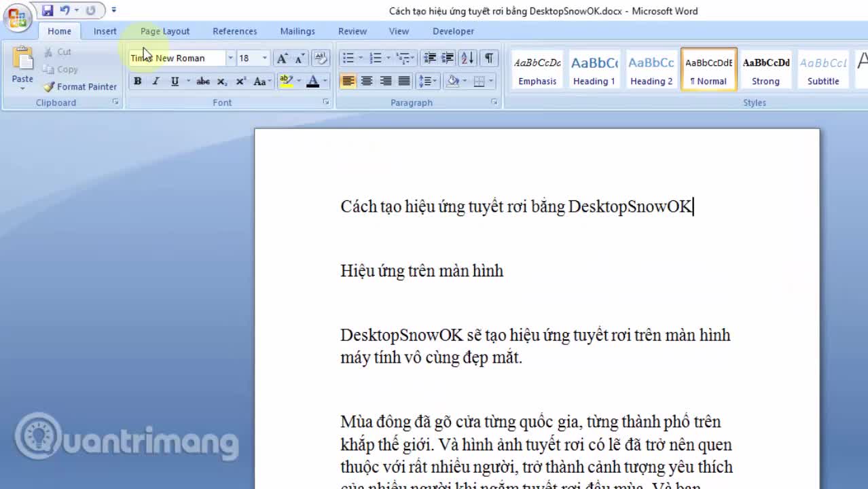
Task: Grow the font size
Action: pos(282,58)
